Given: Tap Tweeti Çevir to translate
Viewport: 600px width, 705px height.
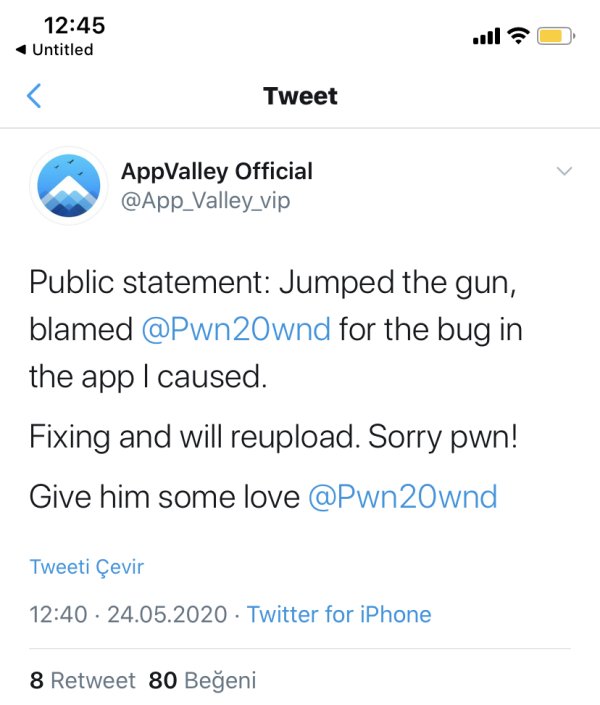Looking at the screenshot, I should click(87, 567).
